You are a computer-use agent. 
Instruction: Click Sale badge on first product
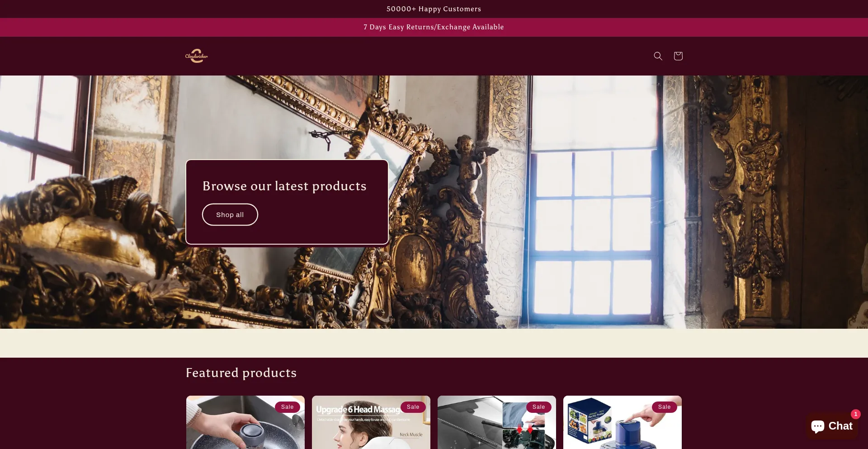[x=288, y=407]
